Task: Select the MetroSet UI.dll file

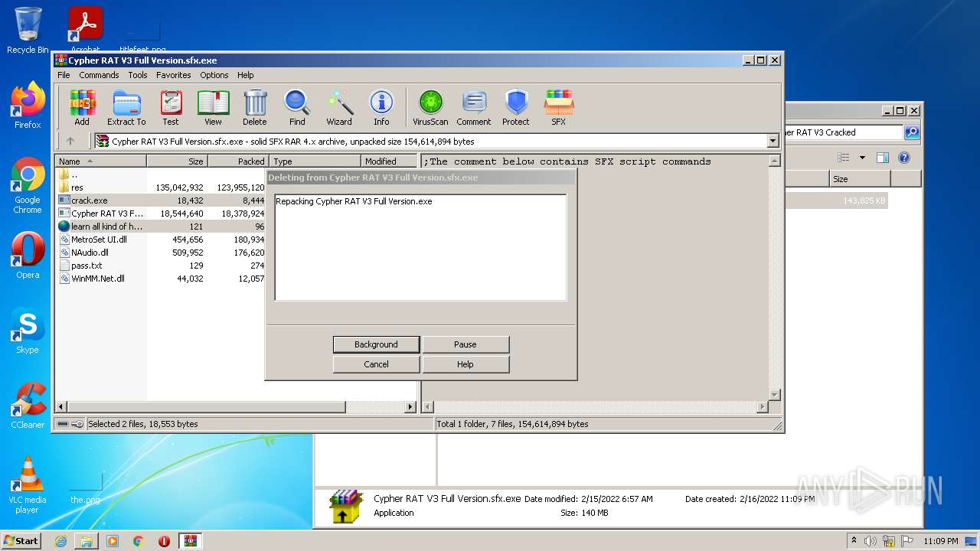Action: [161, 240]
